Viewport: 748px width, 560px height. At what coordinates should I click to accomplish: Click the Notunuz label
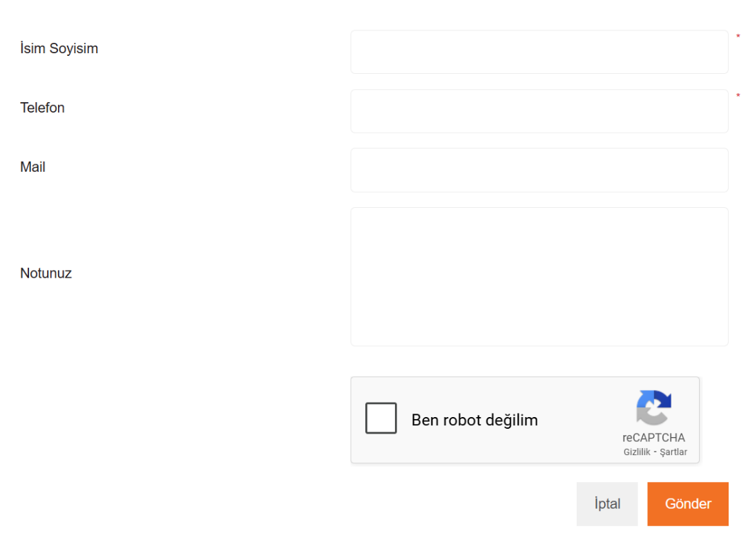46,273
